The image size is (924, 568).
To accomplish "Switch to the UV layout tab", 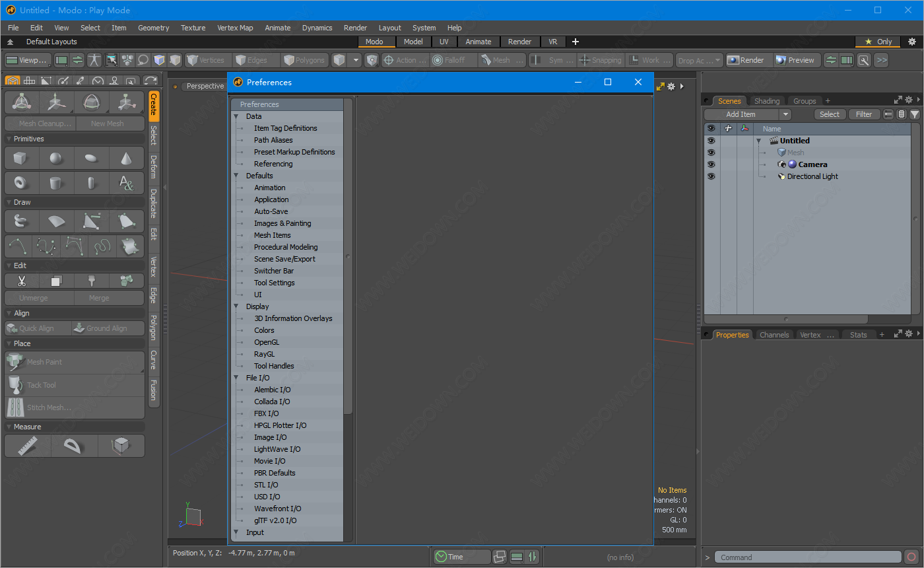I will tap(444, 42).
